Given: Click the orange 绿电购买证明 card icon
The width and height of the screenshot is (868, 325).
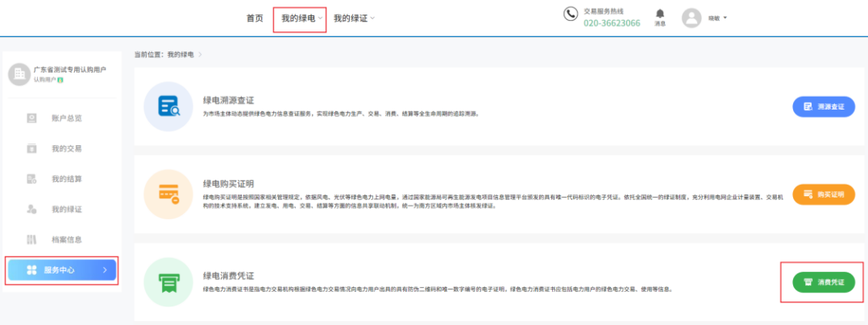Looking at the screenshot, I should tap(169, 194).
